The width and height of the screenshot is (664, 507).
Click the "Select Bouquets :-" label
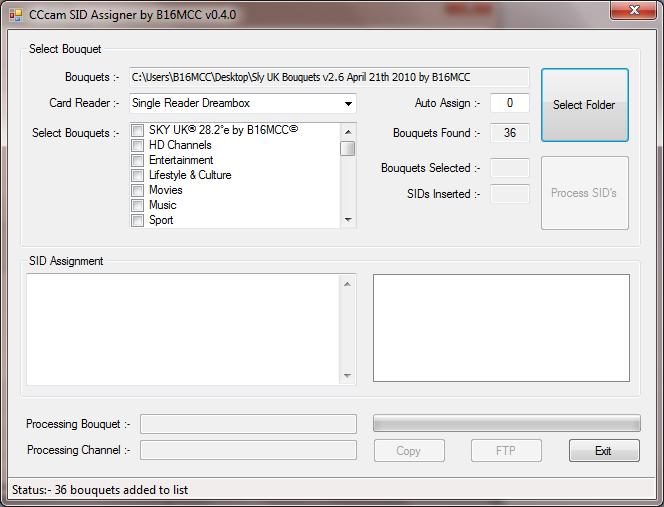76,133
